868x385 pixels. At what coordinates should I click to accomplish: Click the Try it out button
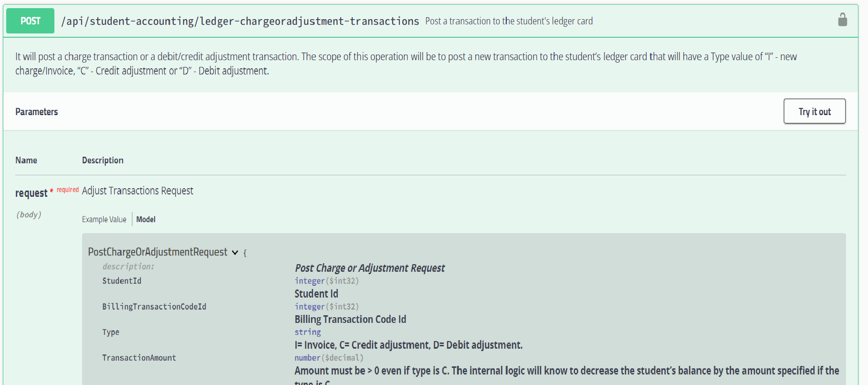(814, 111)
